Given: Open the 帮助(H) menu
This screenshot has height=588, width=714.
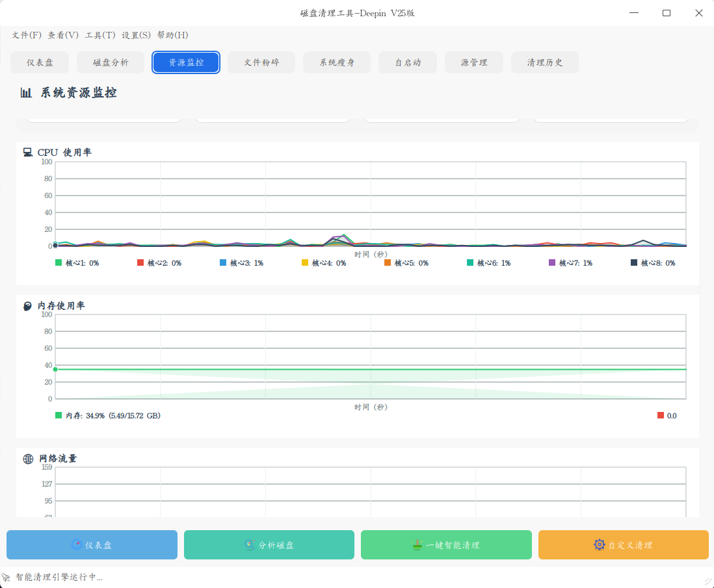Looking at the screenshot, I should (x=172, y=35).
